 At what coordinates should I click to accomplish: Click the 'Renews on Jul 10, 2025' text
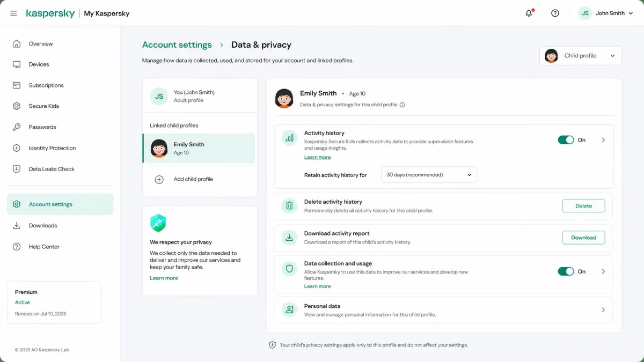pos(40,314)
